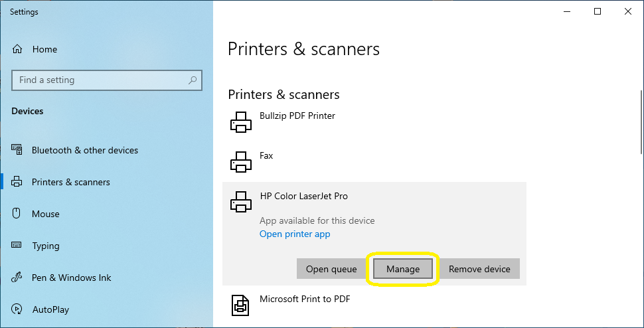644x328 pixels.
Task: Click the AutoPlay icon in sidebar
Action: (x=17, y=309)
